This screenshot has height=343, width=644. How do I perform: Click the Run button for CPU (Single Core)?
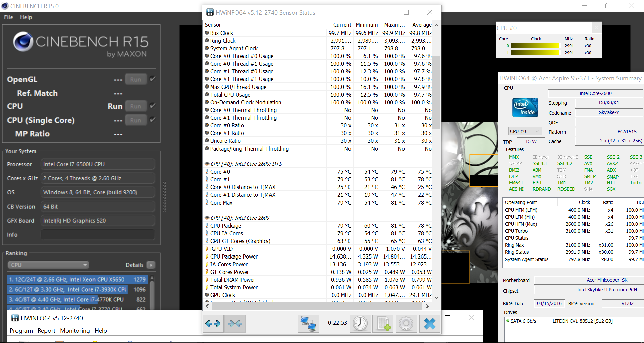point(136,120)
